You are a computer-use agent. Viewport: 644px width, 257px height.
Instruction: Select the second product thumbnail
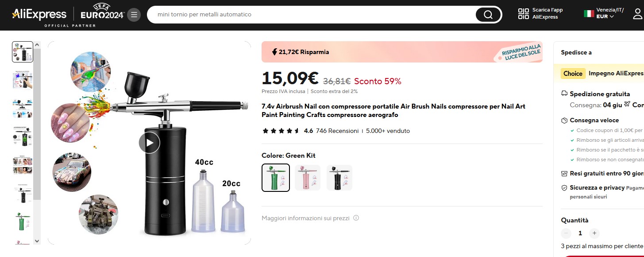point(23,80)
